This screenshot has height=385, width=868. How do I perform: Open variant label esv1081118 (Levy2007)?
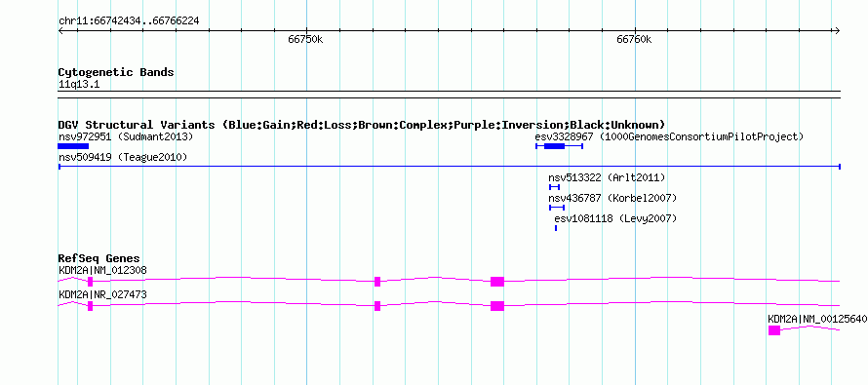(x=615, y=218)
